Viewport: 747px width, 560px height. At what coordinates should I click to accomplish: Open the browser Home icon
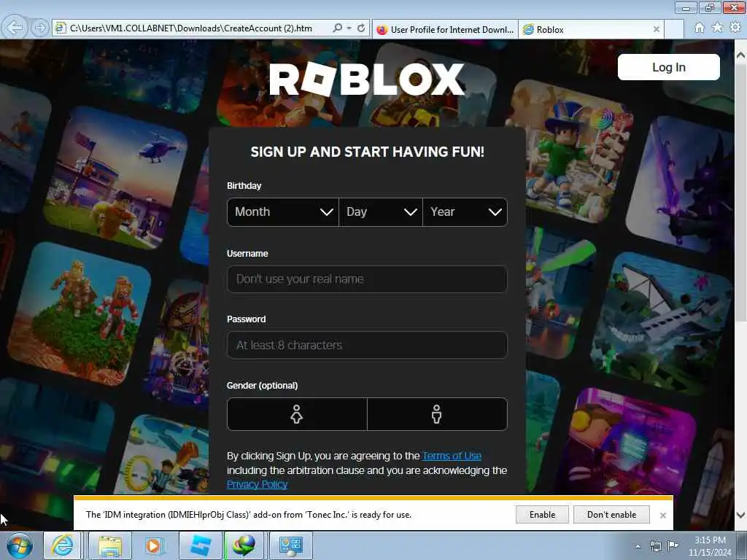(x=699, y=28)
